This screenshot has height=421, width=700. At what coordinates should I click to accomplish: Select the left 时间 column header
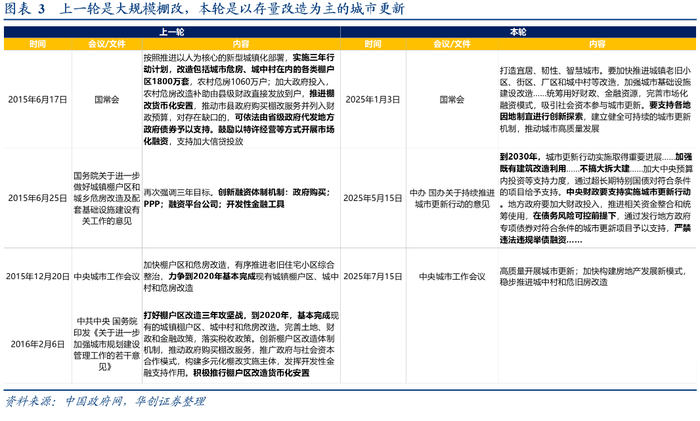38,44
